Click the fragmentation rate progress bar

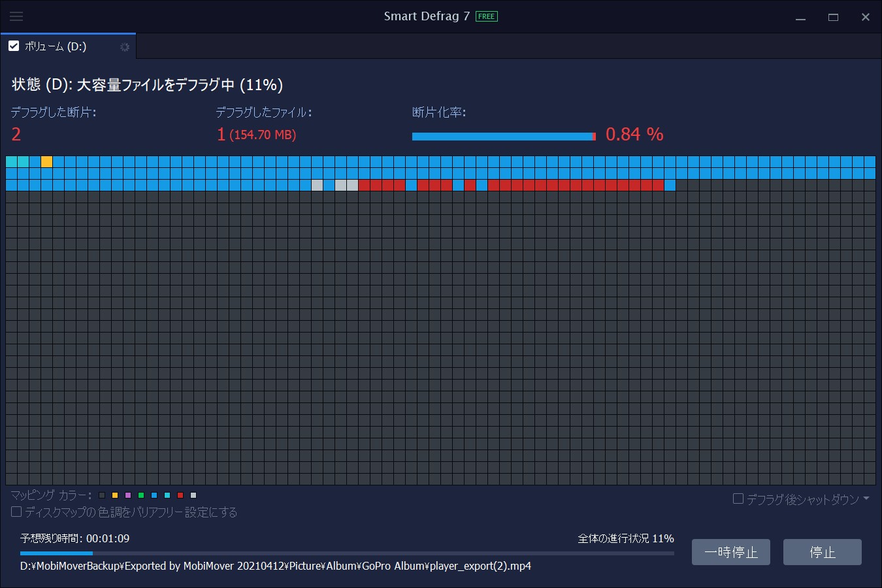[x=503, y=136]
